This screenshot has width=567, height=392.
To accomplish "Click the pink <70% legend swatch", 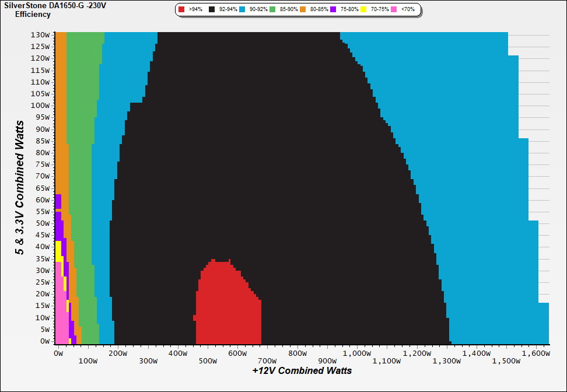I will pyautogui.click(x=393, y=10).
